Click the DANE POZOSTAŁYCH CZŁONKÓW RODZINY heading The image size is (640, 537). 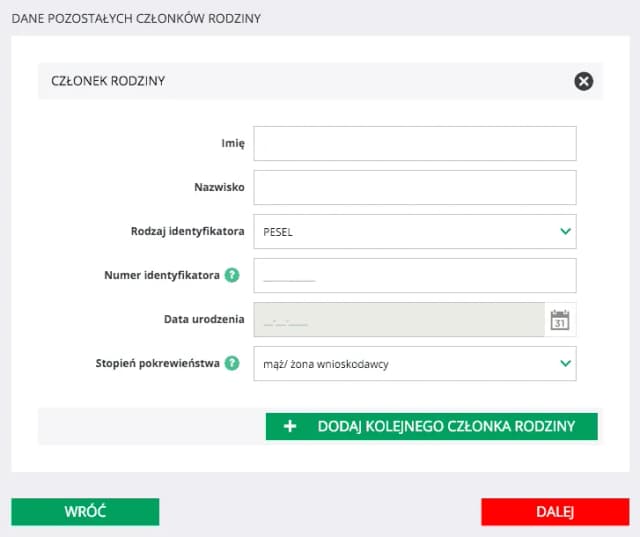pos(135,19)
